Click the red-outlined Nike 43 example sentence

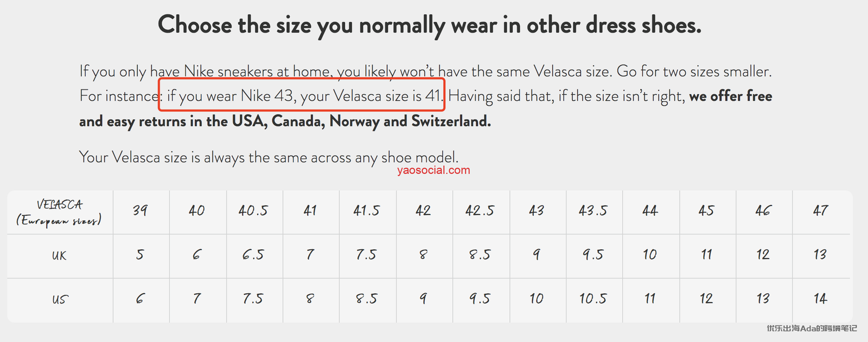pos(302,96)
